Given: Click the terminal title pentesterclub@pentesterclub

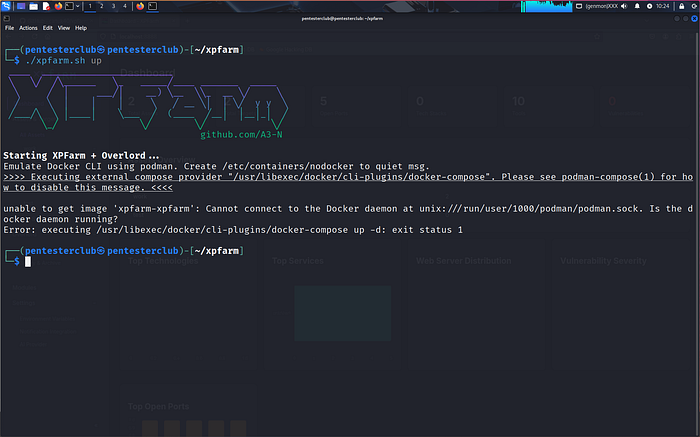Looking at the screenshot, I should pos(342,19).
